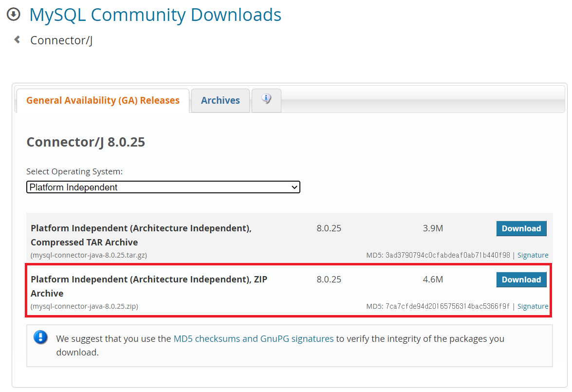572x392 pixels.
Task: Open Signature link for tar.gz package
Action: (x=533, y=255)
